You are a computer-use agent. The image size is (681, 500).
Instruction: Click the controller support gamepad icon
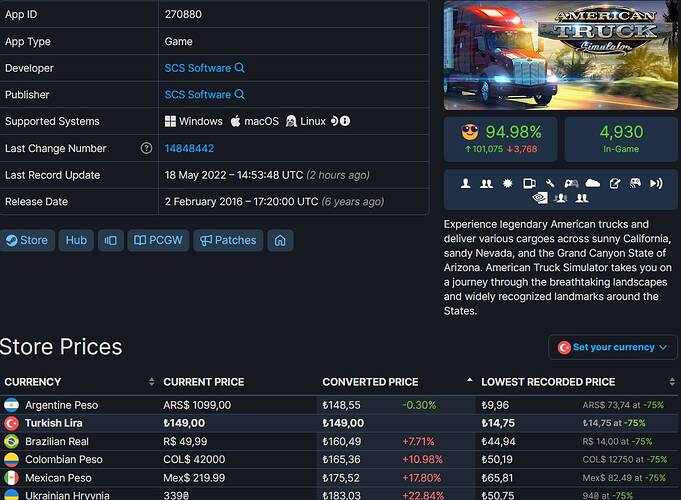tap(571, 183)
